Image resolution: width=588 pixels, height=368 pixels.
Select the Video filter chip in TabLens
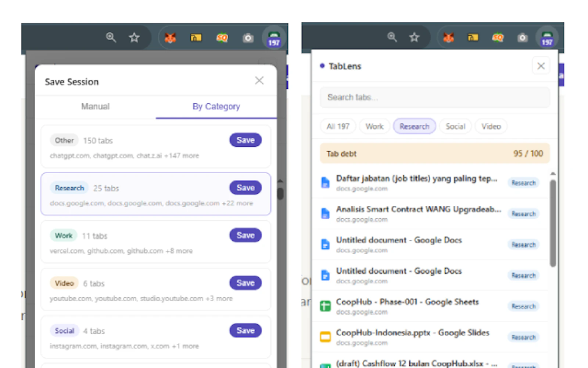tap(491, 126)
